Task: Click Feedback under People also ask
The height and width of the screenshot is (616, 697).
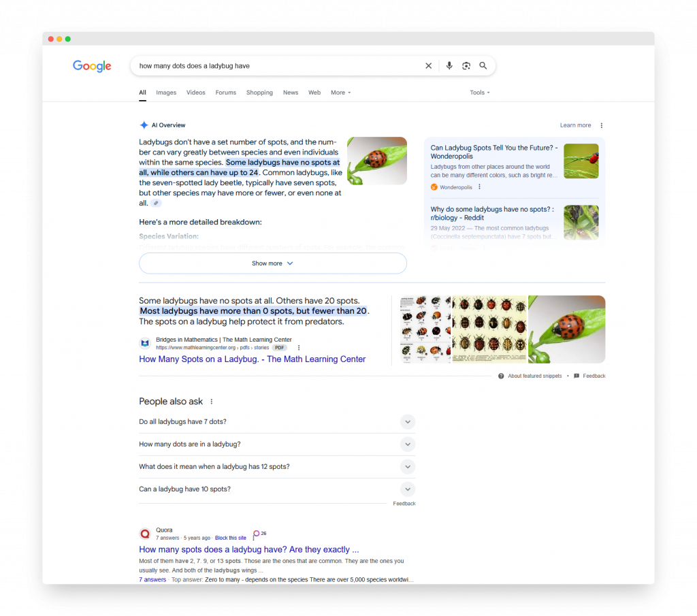Action: [x=404, y=504]
